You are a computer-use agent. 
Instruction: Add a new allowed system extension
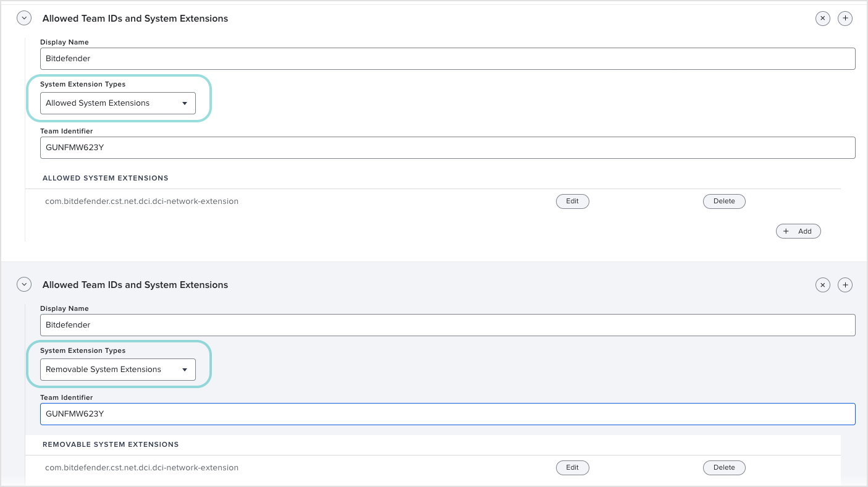(x=798, y=231)
